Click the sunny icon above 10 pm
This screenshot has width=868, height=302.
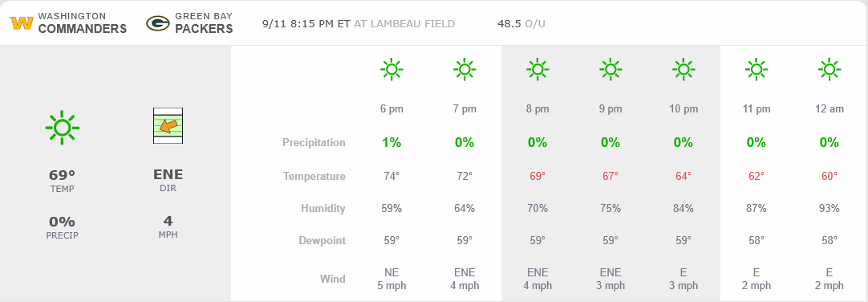(x=683, y=69)
